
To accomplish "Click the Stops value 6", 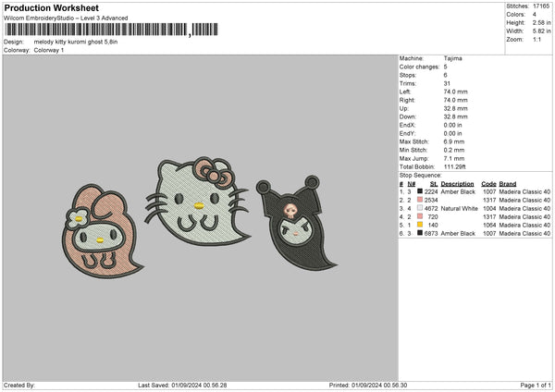I will pos(445,76).
